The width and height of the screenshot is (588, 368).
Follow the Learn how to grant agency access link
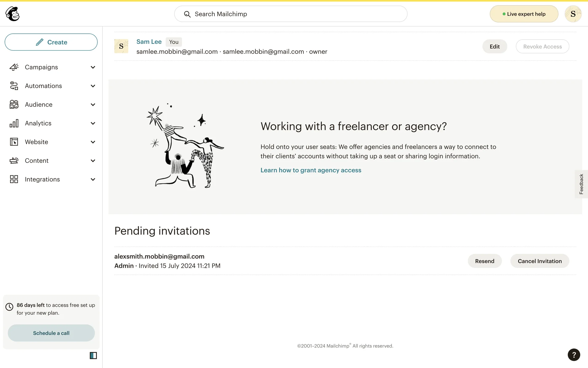pos(311,170)
